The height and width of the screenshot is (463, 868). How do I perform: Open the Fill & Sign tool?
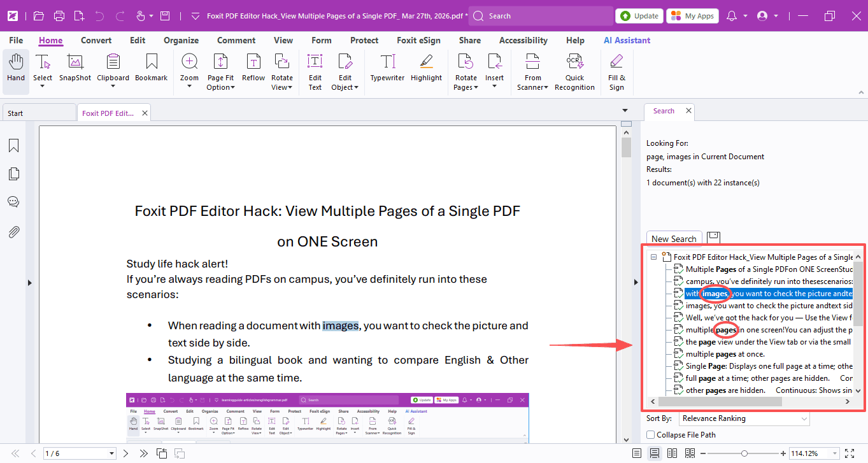(x=616, y=72)
